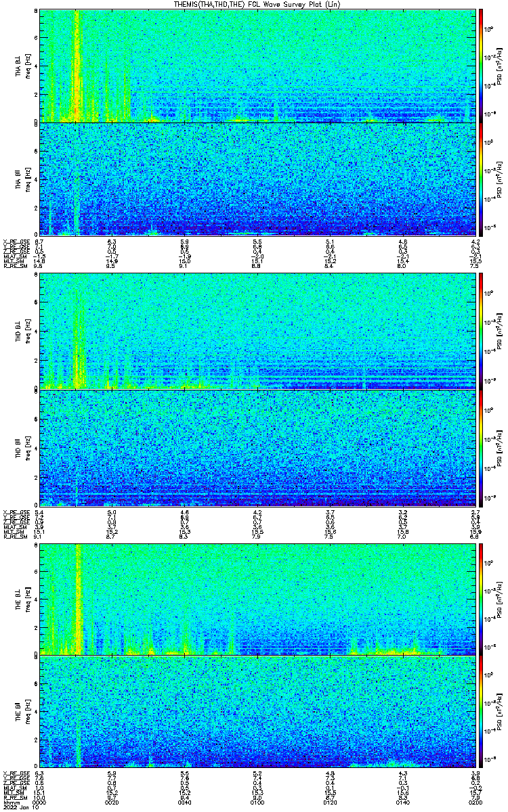This screenshot has width=508, height=812.
Task: Click the color bar beside THA B-perpendicular panel
Action: click(x=481, y=66)
